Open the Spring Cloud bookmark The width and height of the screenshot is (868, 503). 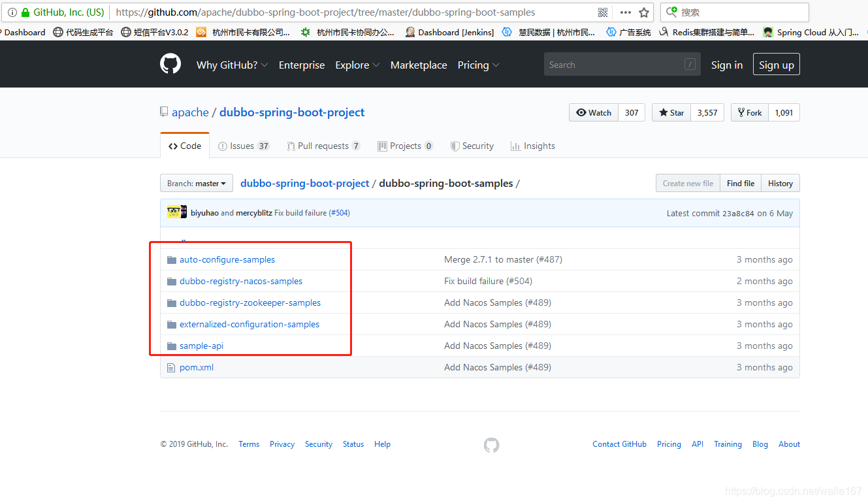point(811,32)
